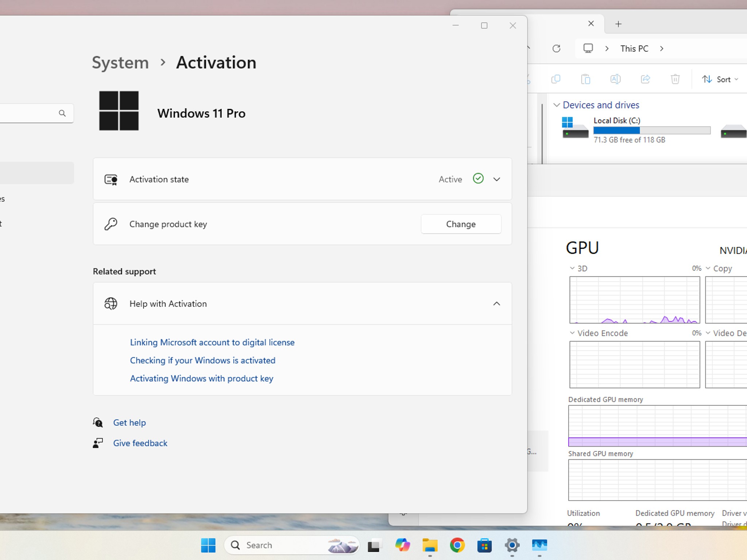Click the green Active checkmark icon
747x560 pixels.
[x=478, y=178]
